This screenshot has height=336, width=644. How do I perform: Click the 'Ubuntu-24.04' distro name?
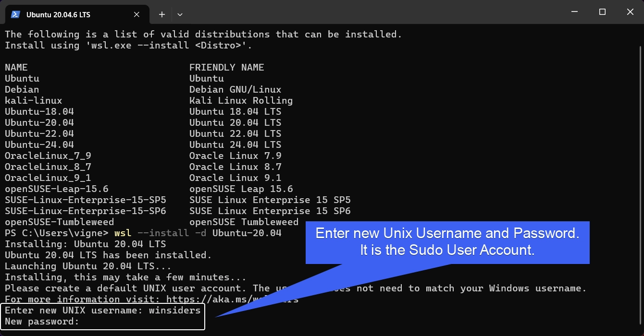39,144
